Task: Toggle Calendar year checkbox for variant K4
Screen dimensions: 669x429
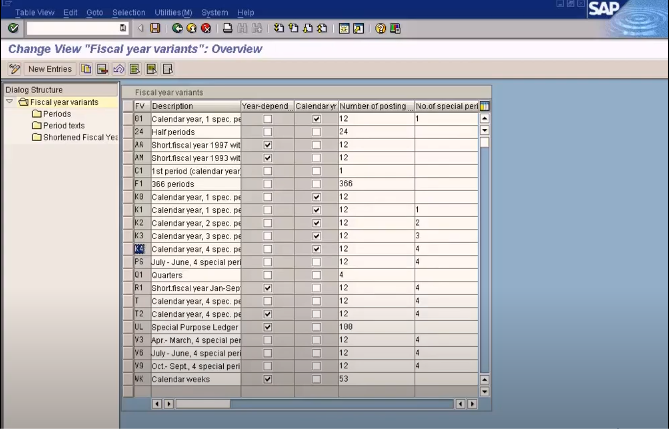Action: (x=316, y=249)
